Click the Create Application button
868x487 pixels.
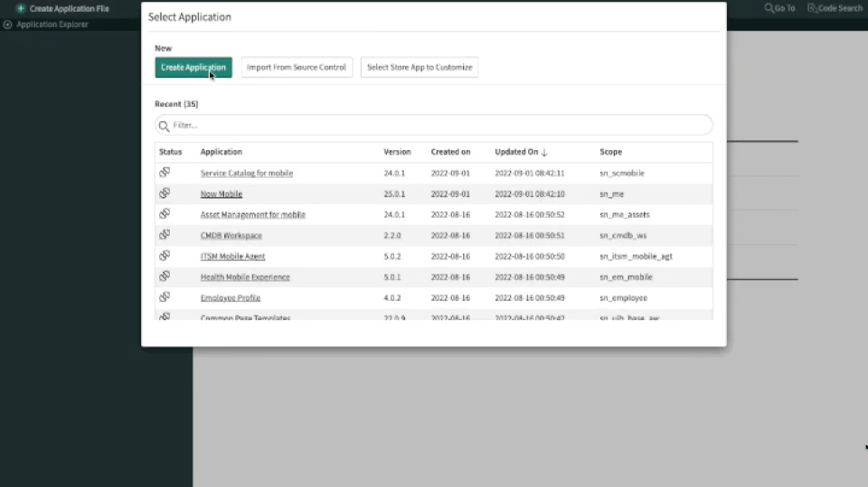coord(193,68)
